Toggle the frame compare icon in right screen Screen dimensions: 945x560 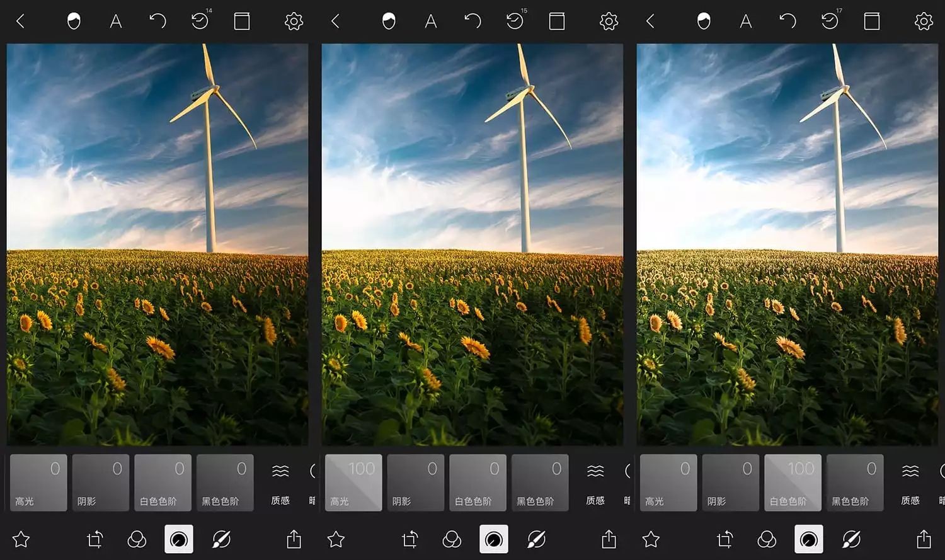[872, 21]
